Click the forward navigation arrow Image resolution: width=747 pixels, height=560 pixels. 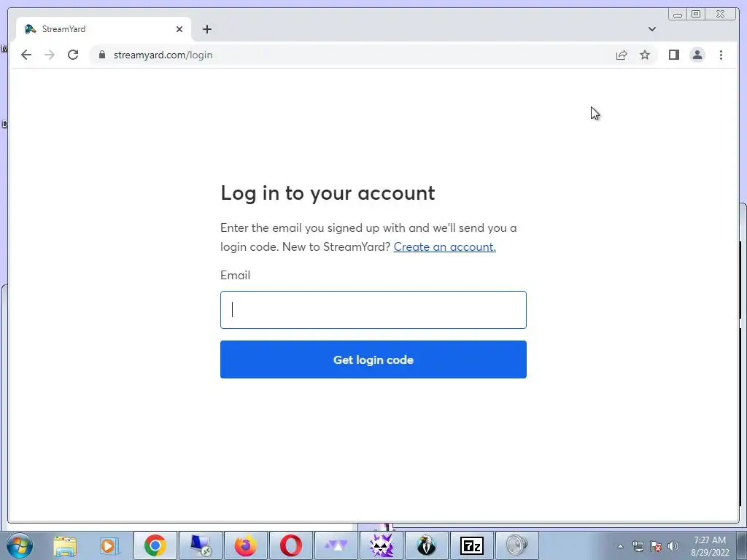coord(50,55)
